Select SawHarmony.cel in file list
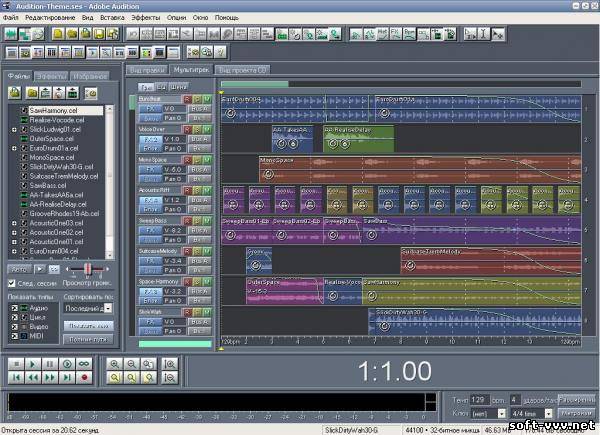 click(x=66, y=111)
